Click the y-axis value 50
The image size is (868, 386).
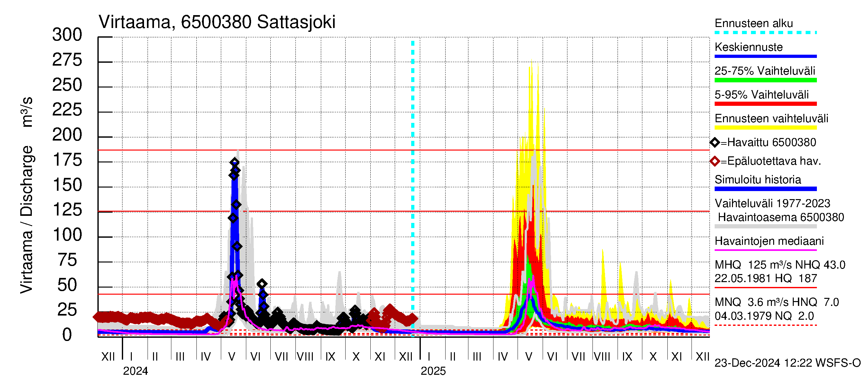click(x=67, y=285)
